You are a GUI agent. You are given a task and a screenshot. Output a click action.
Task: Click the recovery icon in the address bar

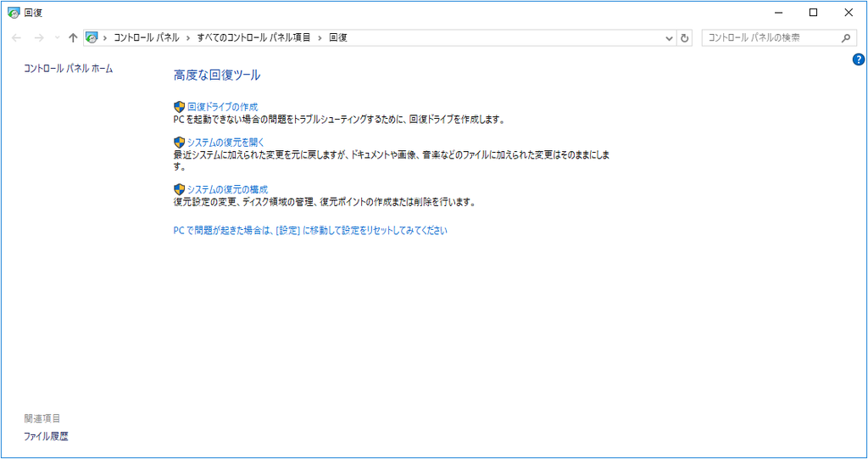tap(92, 37)
